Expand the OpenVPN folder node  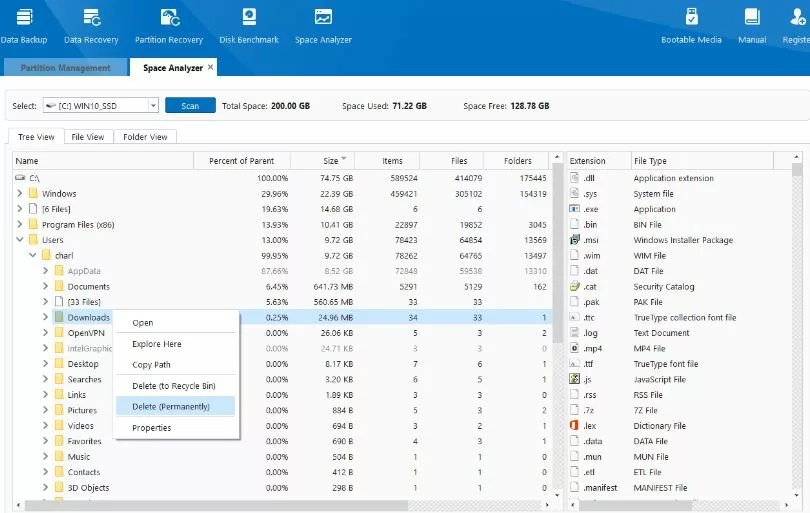coord(45,333)
